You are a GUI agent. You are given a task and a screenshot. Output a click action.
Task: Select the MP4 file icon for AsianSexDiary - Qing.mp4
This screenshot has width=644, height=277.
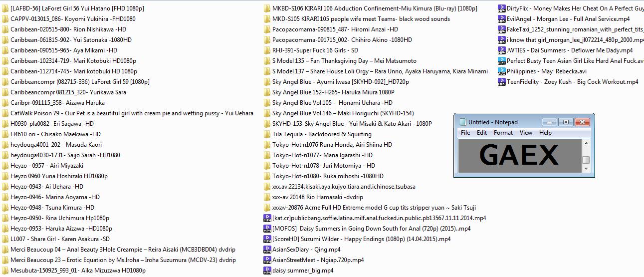tap(267, 250)
